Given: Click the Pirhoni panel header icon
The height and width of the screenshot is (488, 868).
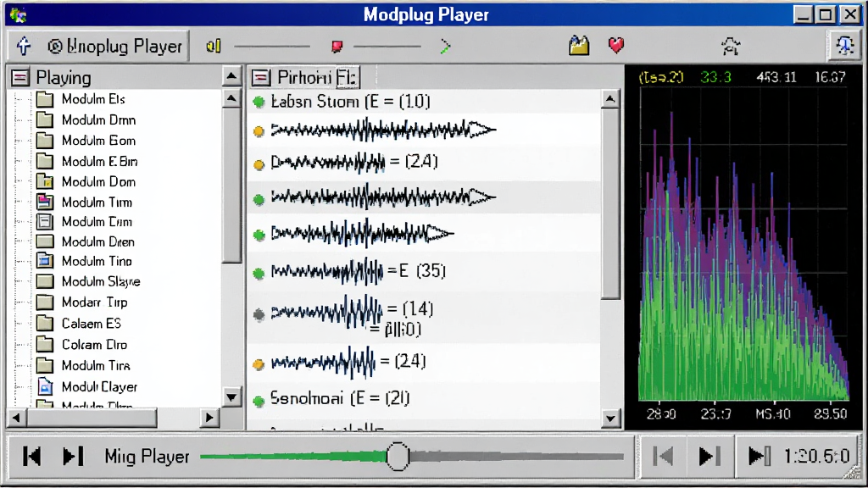Looking at the screenshot, I should 261,77.
